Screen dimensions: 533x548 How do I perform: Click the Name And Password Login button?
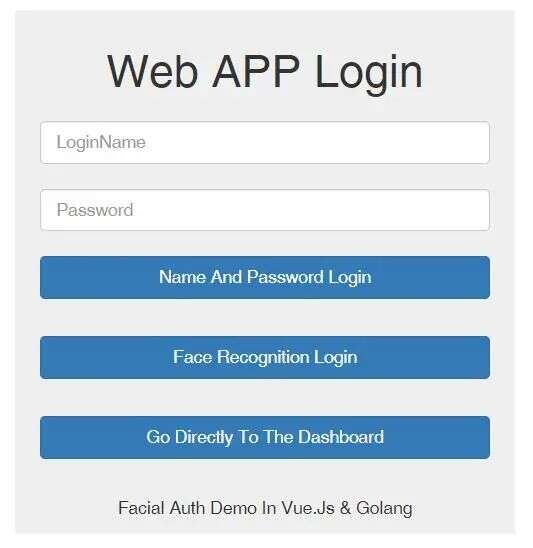[265, 277]
